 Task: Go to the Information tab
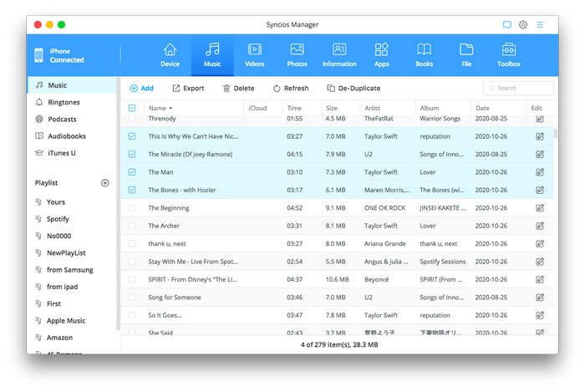(x=339, y=55)
